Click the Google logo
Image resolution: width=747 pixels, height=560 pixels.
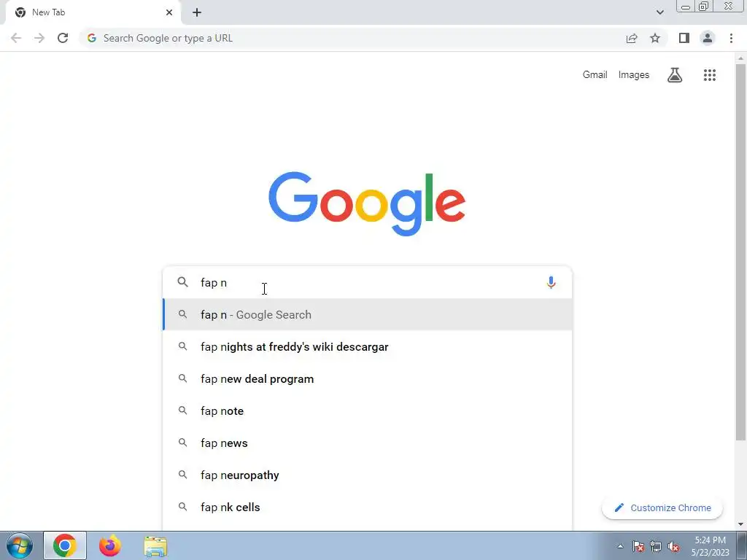click(x=367, y=204)
